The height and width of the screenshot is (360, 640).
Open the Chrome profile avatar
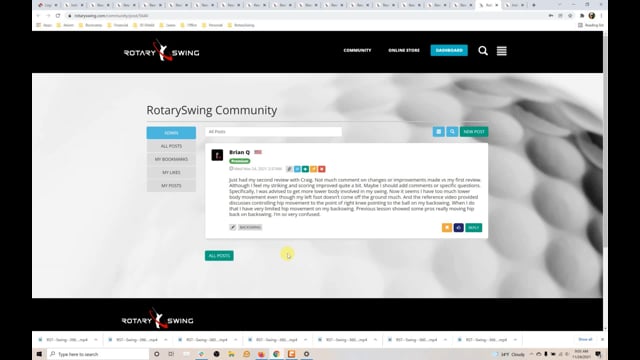point(592,16)
